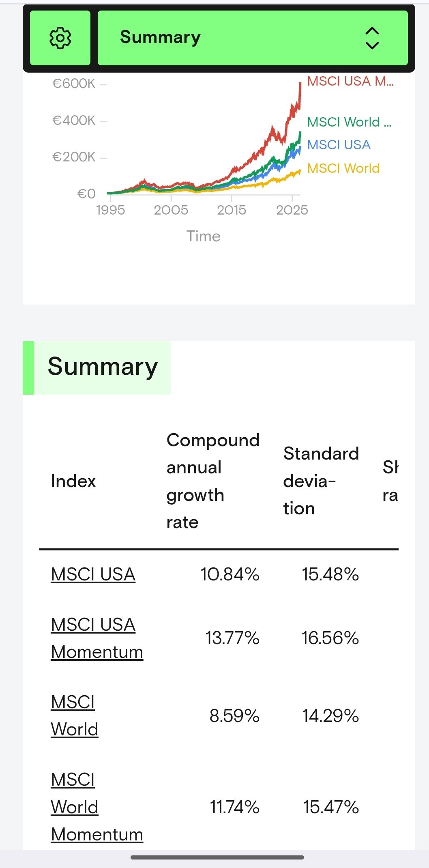The image size is (429, 868).
Task: Click the up-down chevron in Summary selector
Action: point(372,38)
